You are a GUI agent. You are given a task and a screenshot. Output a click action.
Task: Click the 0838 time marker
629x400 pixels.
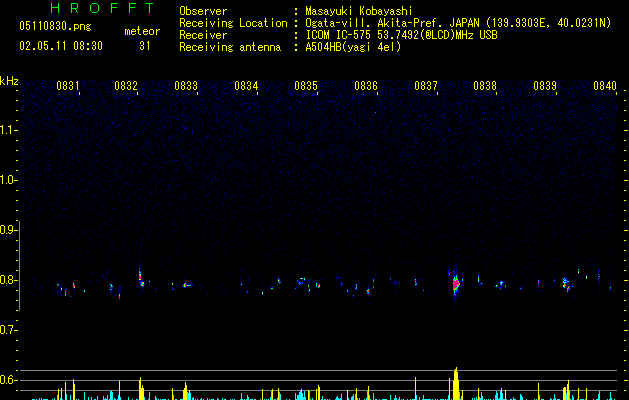tap(485, 85)
